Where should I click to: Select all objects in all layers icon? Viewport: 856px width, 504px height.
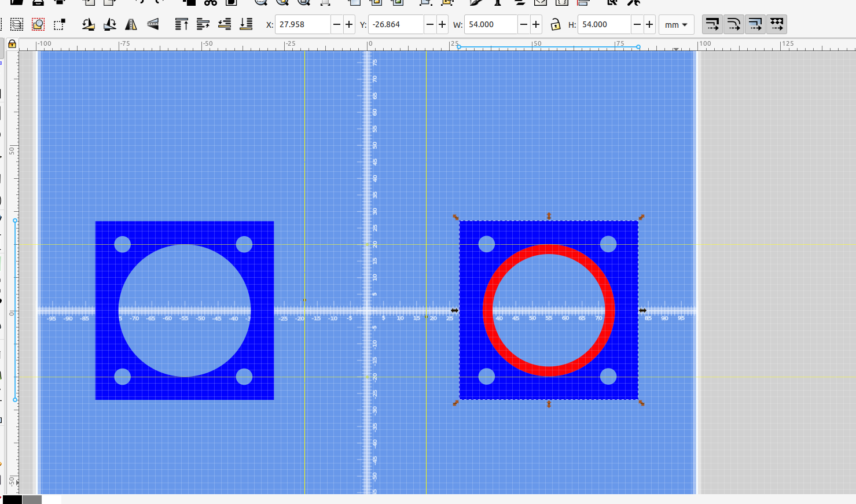17,24
